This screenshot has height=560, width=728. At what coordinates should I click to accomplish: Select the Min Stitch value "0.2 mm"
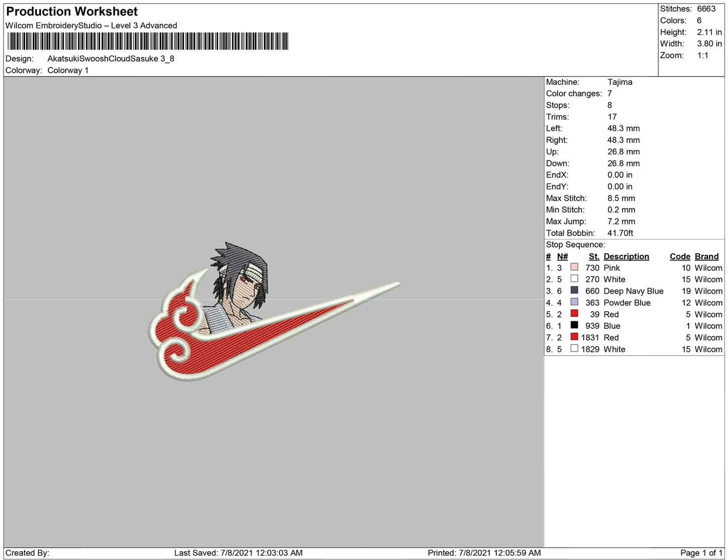click(x=621, y=209)
